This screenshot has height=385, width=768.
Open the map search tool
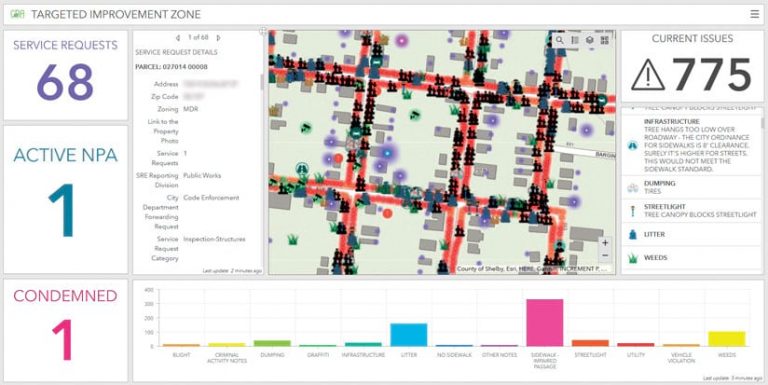point(560,40)
